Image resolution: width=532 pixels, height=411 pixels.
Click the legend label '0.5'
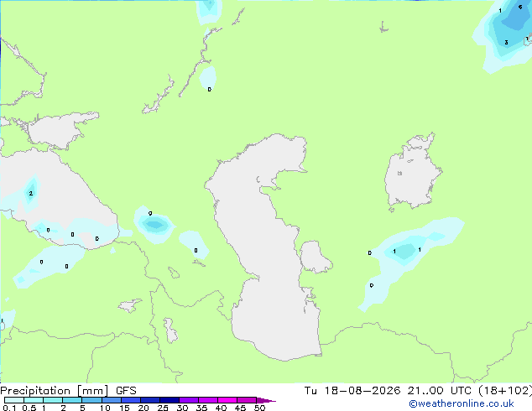29,408
